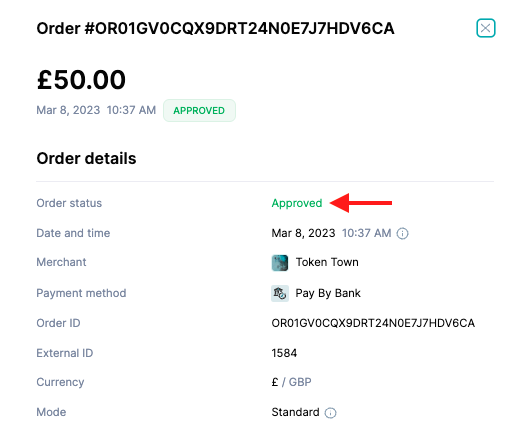528x428 pixels.
Task: Click the GBP currency label
Action: (x=300, y=382)
